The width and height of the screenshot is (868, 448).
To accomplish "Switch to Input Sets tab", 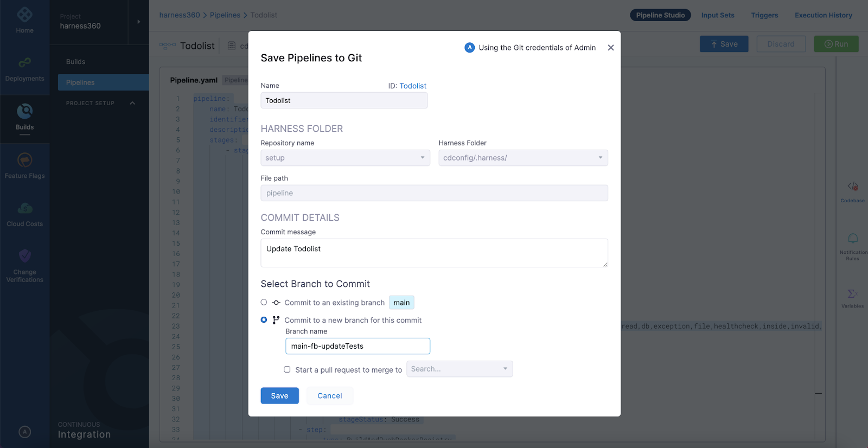I will 718,15.
